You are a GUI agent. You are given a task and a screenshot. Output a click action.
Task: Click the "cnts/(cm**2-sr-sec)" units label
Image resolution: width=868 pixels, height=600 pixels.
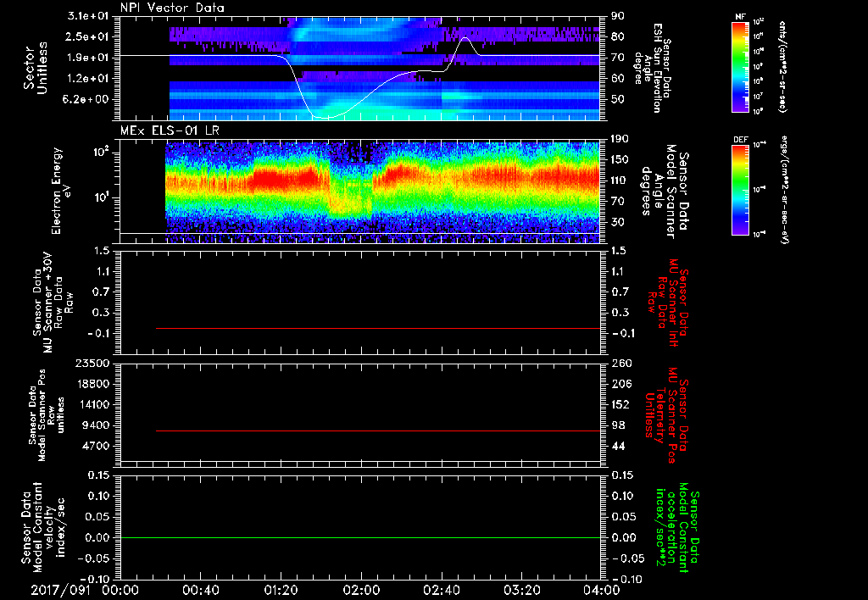(782, 66)
